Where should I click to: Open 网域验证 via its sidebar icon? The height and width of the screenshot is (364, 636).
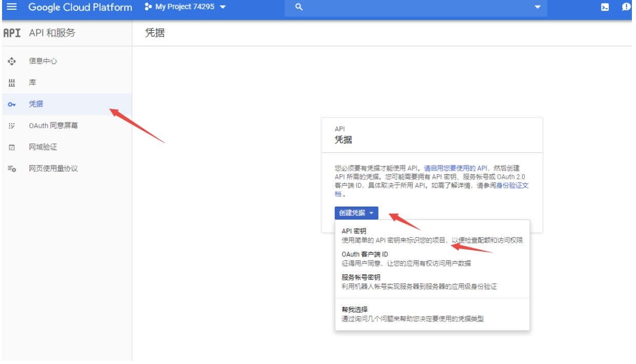point(12,147)
